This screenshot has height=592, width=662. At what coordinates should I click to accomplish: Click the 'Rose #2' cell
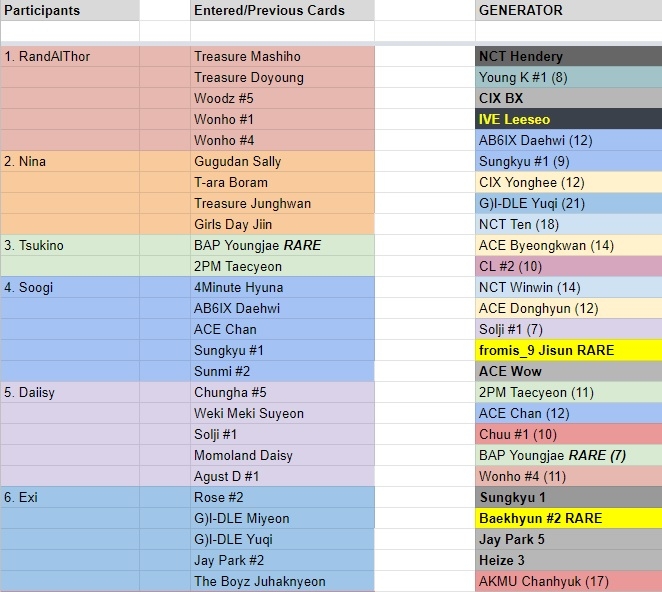[x=282, y=497]
